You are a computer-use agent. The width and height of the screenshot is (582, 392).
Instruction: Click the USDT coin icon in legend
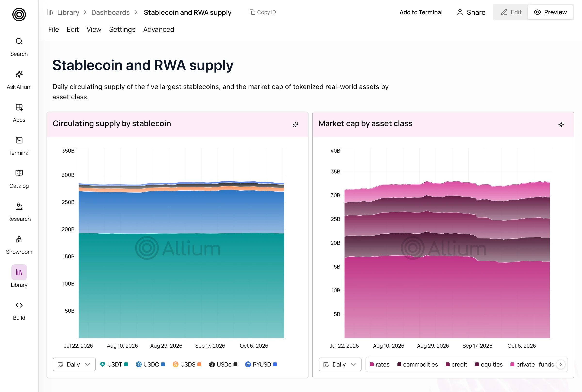pyautogui.click(x=102, y=364)
